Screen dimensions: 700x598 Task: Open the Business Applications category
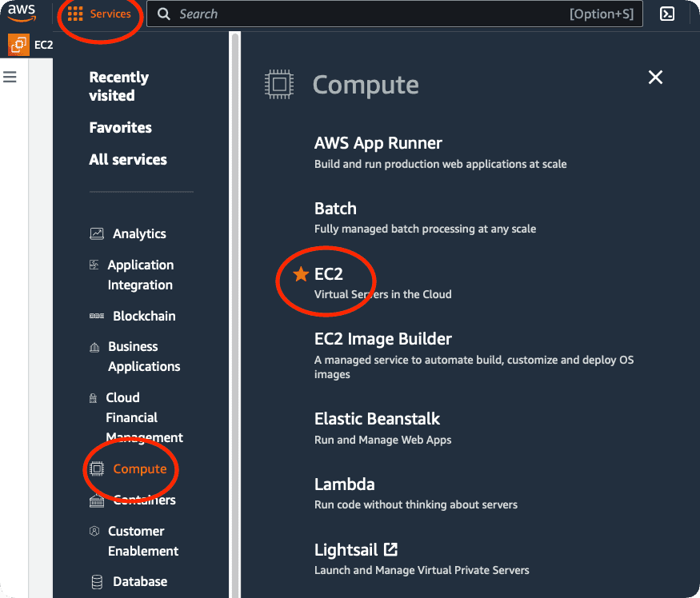[x=143, y=356]
